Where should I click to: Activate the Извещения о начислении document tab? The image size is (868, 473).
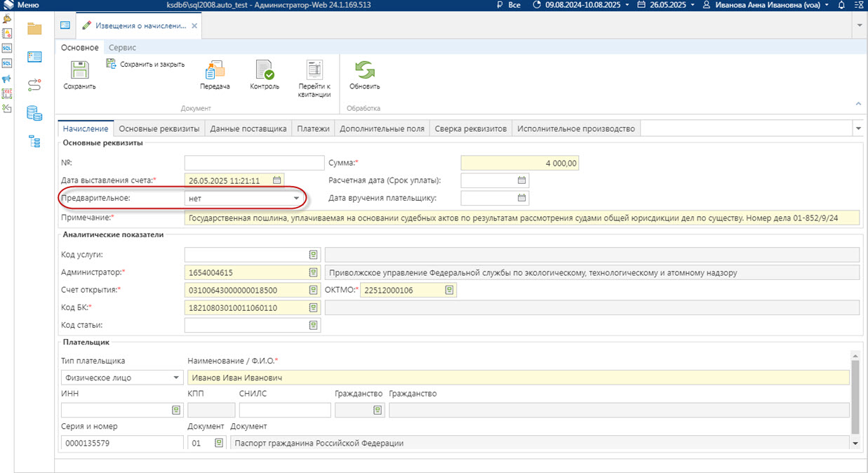click(x=140, y=25)
